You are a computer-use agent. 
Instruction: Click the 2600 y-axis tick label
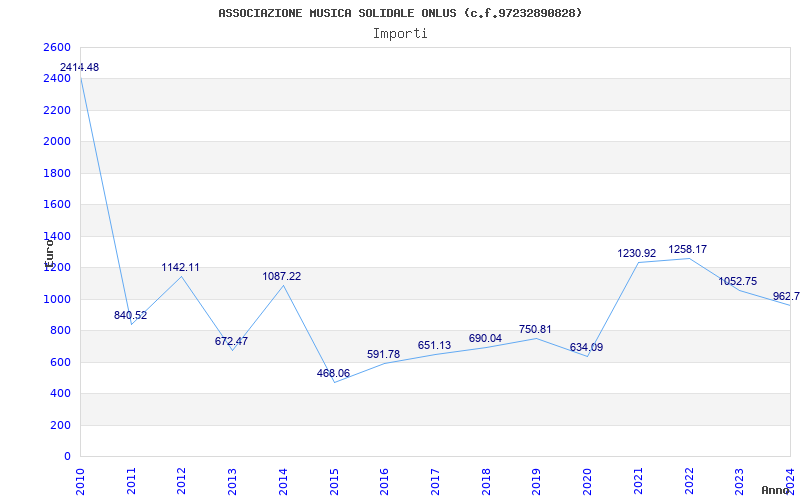coord(57,48)
